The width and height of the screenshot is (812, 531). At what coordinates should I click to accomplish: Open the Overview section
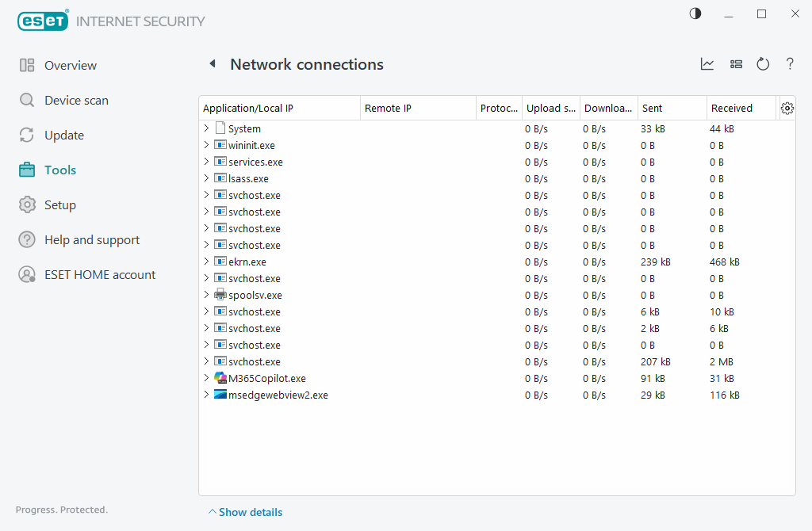71,65
